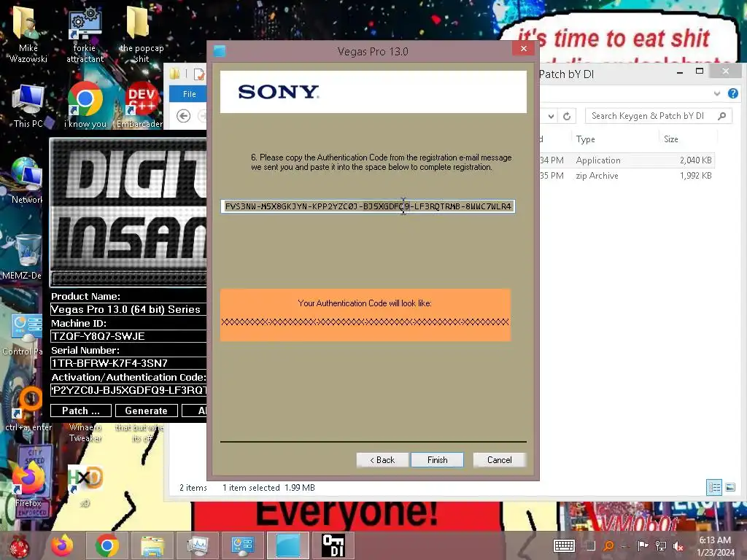This screenshot has width=747, height=560.
Task: Open File Explorer from the taskbar
Action: click(x=152, y=545)
